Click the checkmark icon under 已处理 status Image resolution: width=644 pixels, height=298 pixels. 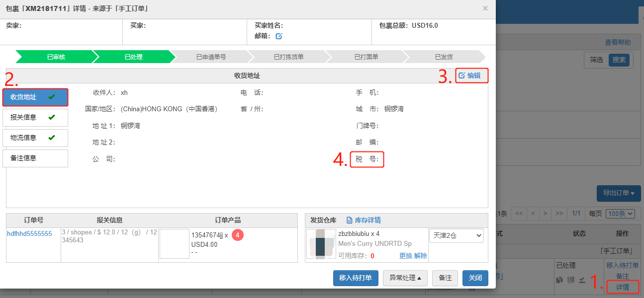[581, 280]
